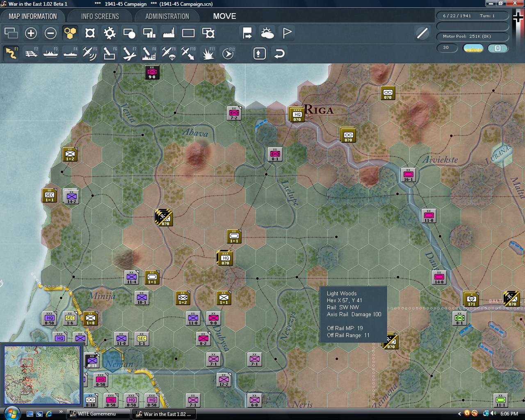
Task: Select the yellow SEC 1-6 counter
Action: [70, 318]
